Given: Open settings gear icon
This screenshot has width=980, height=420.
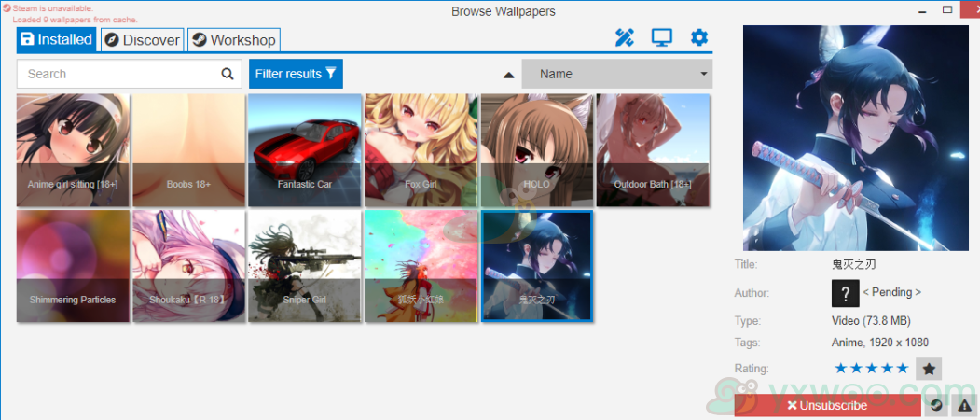Looking at the screenshot, I should [699, 37].
